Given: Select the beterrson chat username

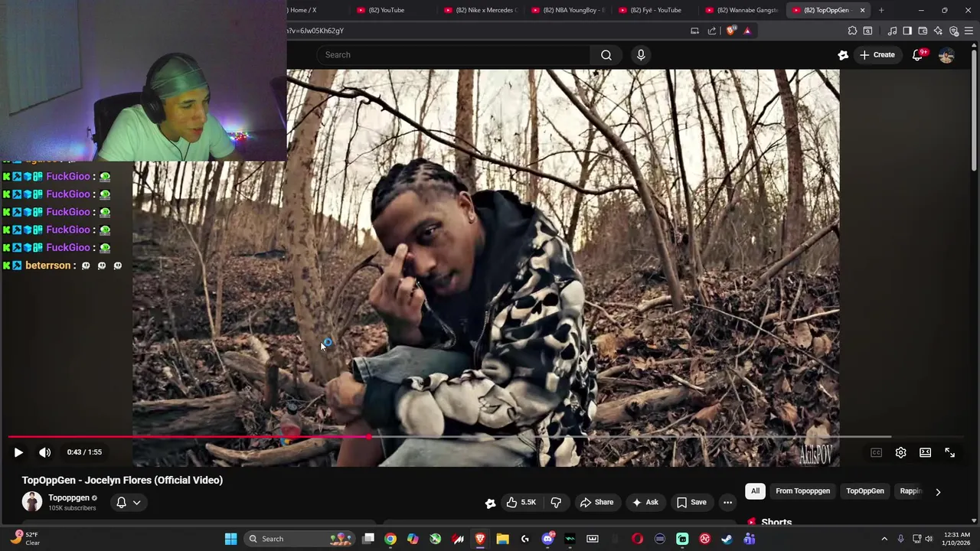Looking at the screenshot, I should [x=48, y=266].
